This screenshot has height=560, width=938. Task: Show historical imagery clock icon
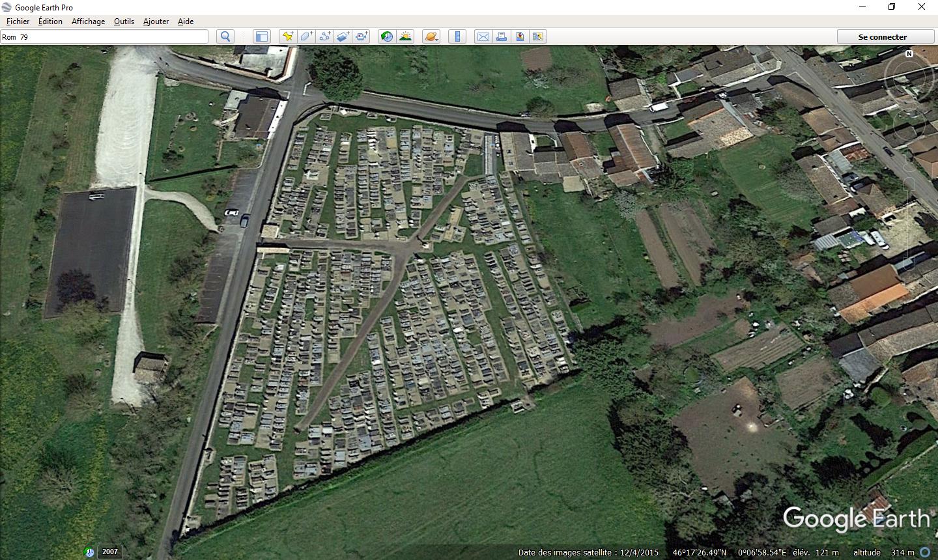(x=387, y=36)
